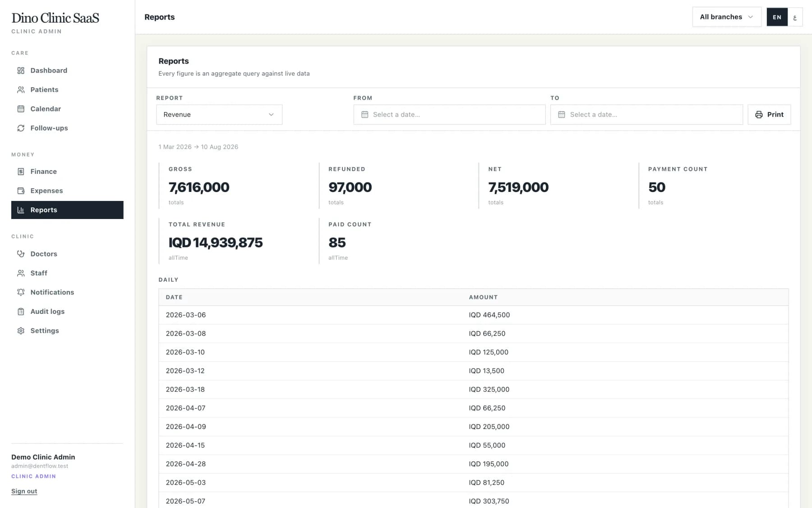This screenshot has width=812, height=508.
Task: Click the Audit logs clipboard icon
Action: click(21, 312)
